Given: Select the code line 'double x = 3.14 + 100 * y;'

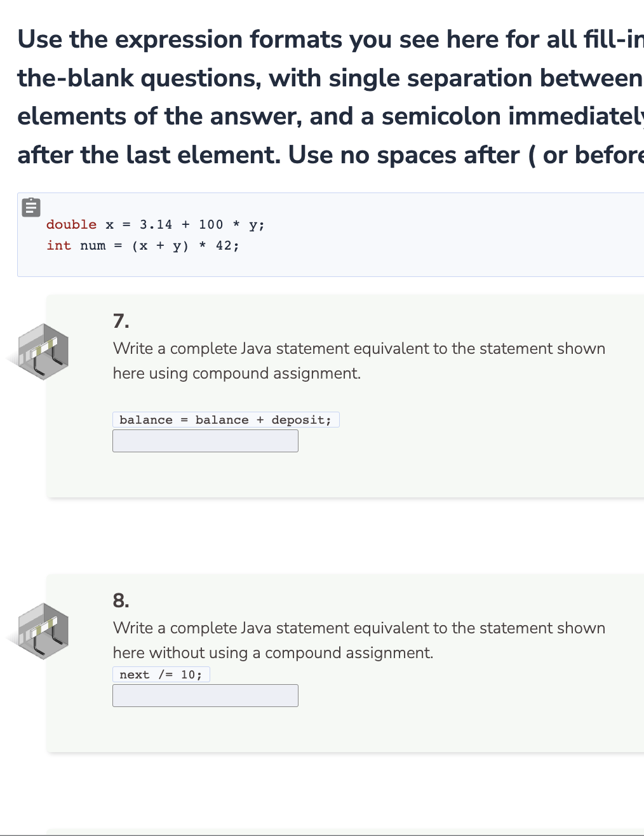Looking at the screenshot, I should (155, 224).
